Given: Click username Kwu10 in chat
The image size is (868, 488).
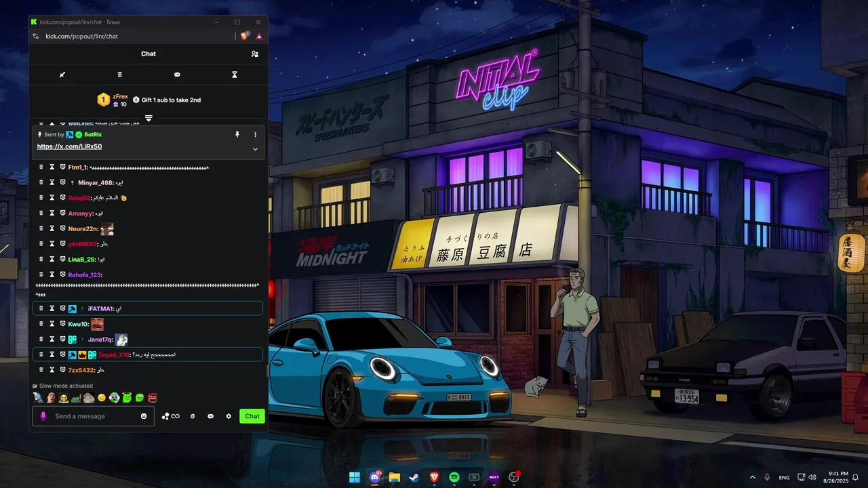Looking at the screenshot, I should [78, 324].
